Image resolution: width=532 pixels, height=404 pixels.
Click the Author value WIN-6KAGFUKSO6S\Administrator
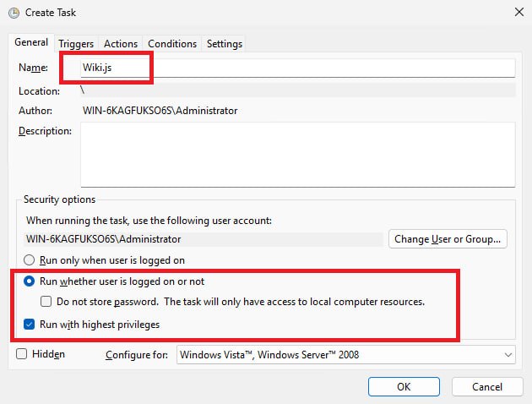tap(160, 111)
